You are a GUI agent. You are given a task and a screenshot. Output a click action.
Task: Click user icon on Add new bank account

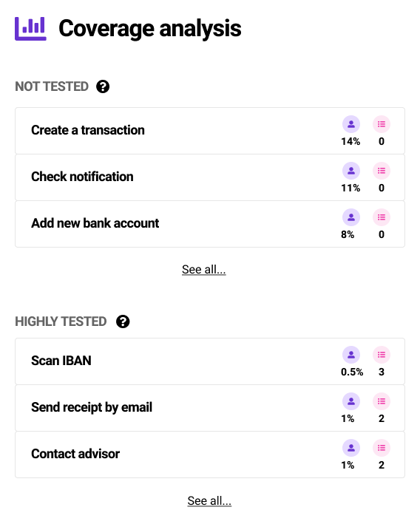[351, 217]
